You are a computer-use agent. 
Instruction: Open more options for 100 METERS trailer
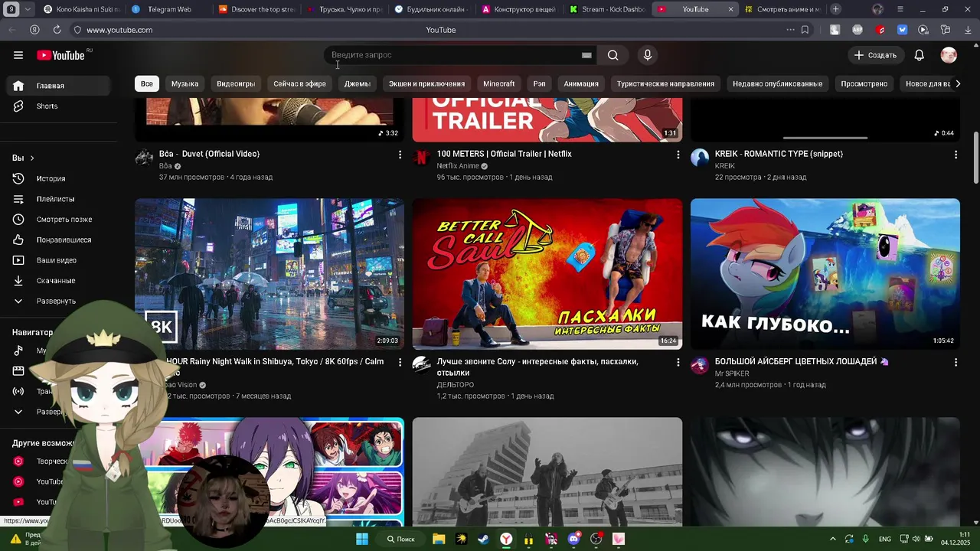tap(678, 155)
